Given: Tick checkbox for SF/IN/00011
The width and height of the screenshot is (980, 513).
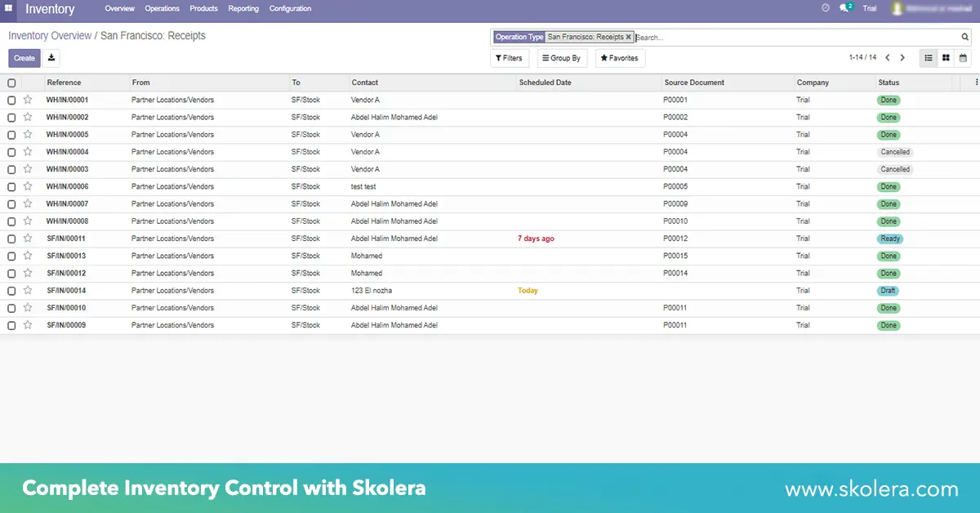Looking at the screenshot, I should tap(11, 239).
